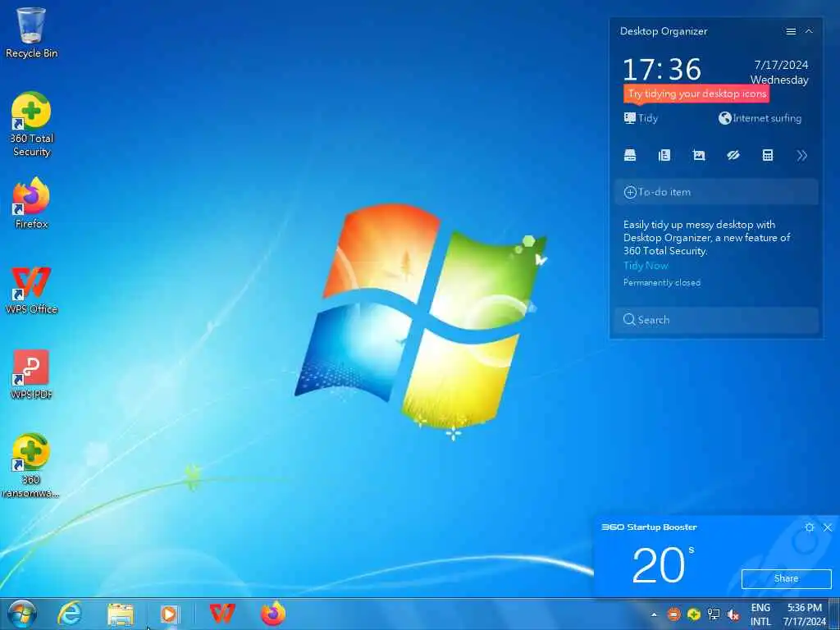Click the orange tidying desktop icons tooltip

coord(696,94)
